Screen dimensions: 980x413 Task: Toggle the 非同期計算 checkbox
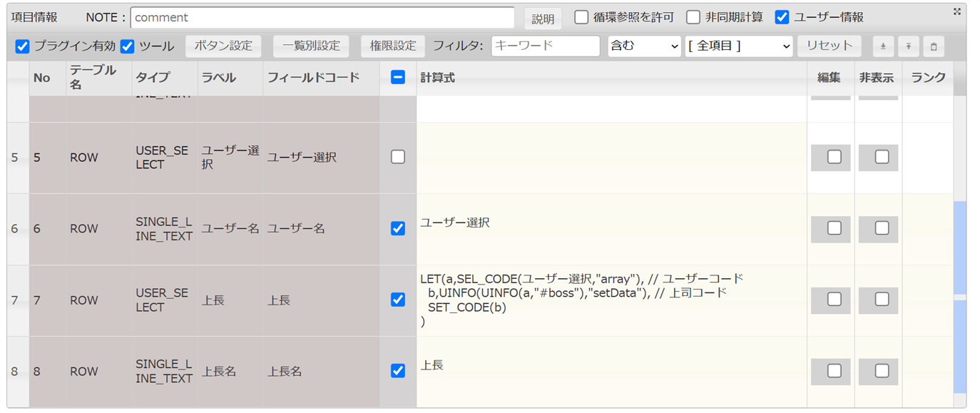pyautogui.click(x=693, y=17)
